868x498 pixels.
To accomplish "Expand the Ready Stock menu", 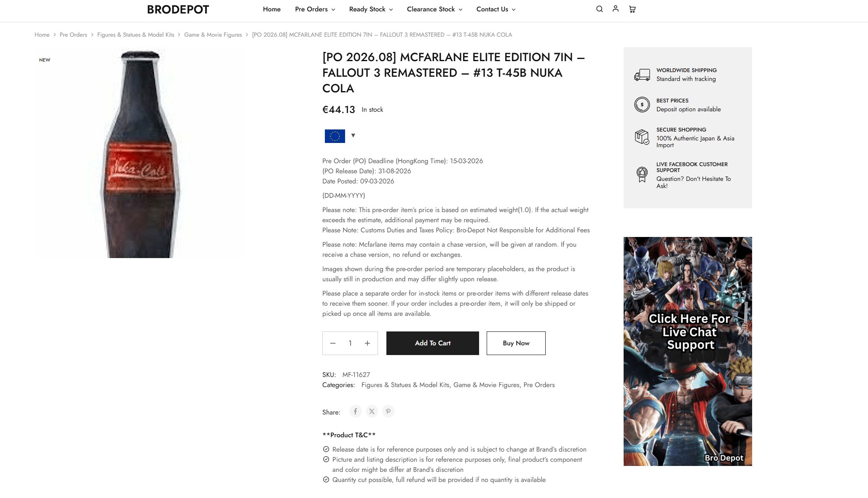I will (371, 9).
